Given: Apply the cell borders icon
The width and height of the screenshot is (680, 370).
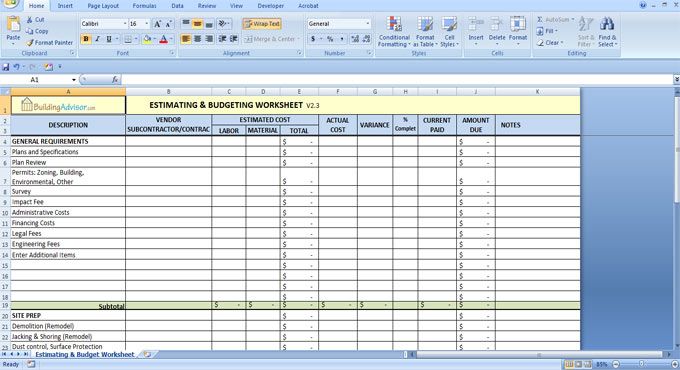Looking at the screenshot, I should pyautogui.click(x=128, y=39).
